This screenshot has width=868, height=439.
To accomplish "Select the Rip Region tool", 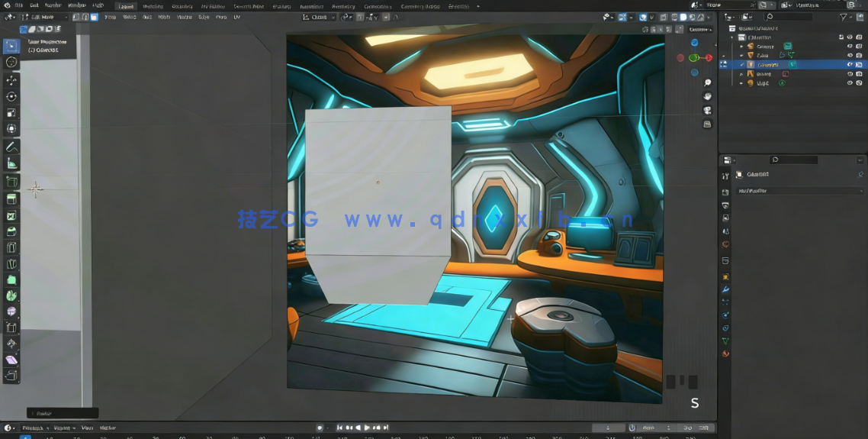I will [x=11, y=376].
